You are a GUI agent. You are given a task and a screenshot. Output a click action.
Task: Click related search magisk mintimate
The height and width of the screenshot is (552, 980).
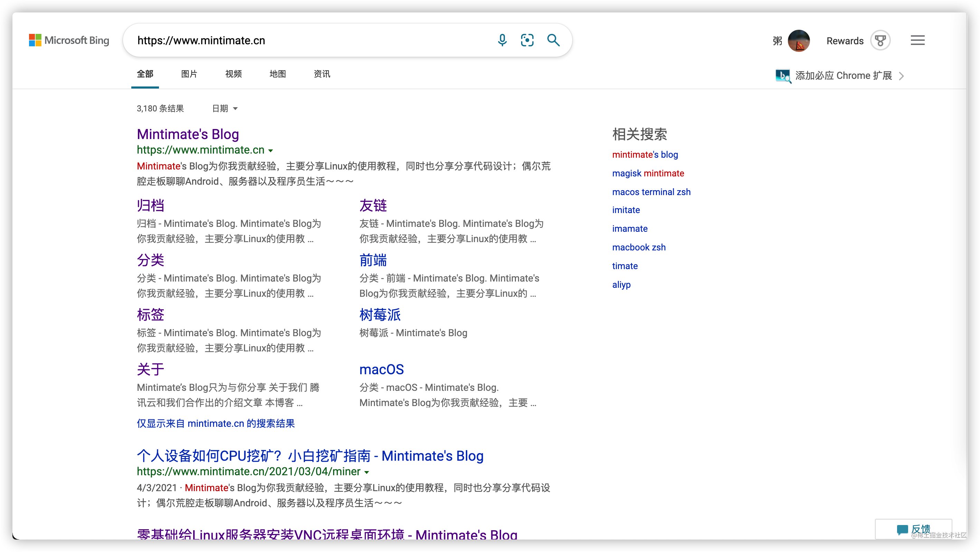(x=648, y=173)
